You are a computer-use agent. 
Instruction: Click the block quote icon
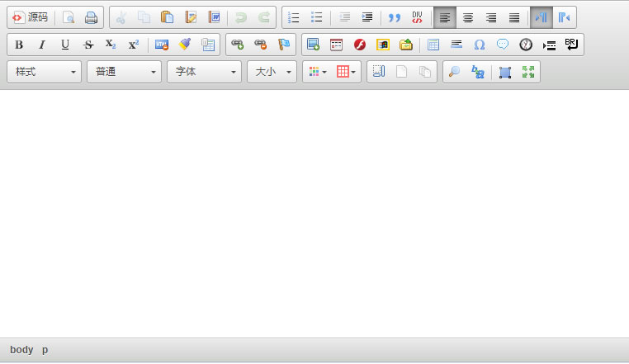pyautogui.click(x=394, y=17)
